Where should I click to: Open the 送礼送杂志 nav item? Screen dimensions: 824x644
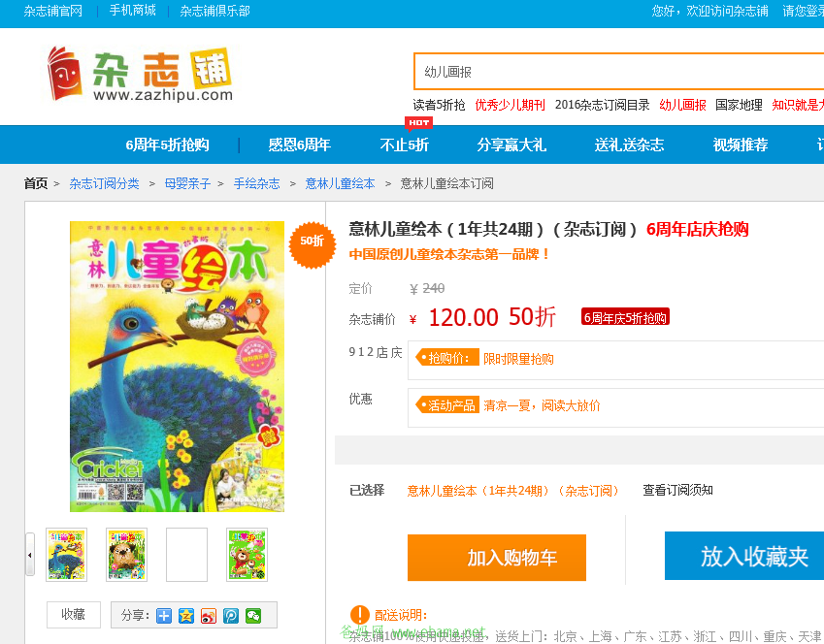tap(629, 145)
